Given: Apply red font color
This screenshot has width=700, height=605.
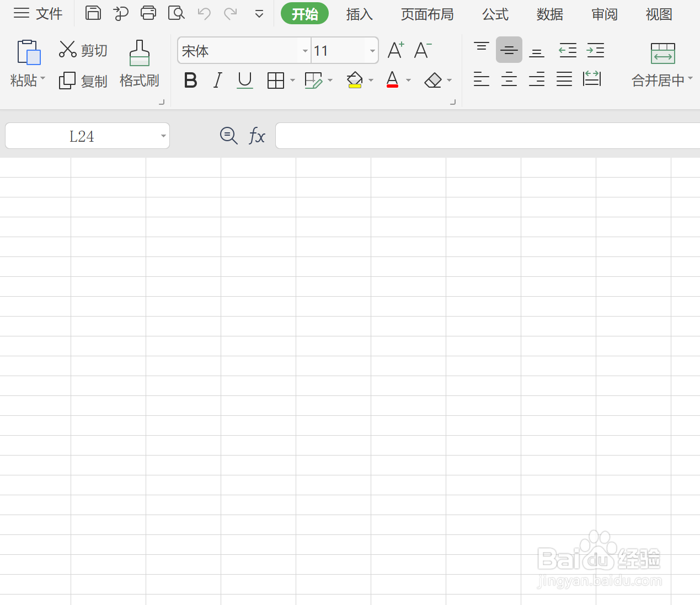Looking at the screenshot, I should click(x=392, y=80).
